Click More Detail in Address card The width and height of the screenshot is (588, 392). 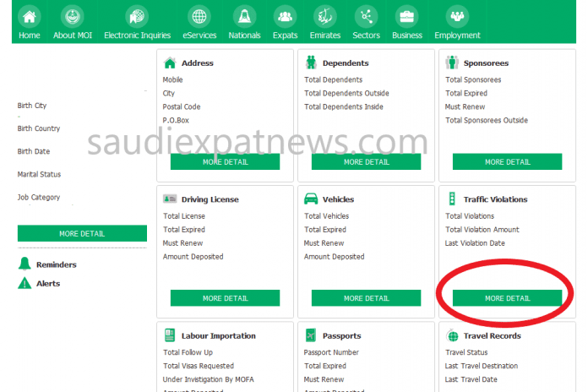(225, 161)
